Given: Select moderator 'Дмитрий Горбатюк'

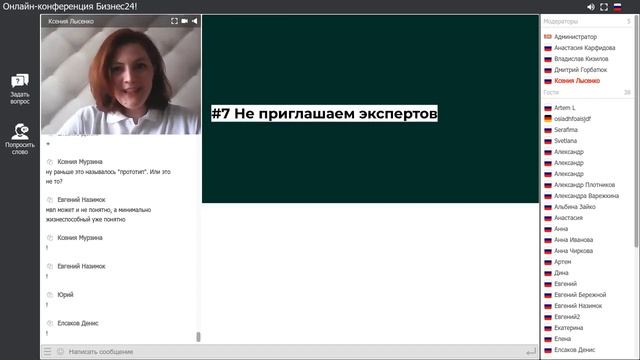Looking at the screenshot, I should [580, 70].
